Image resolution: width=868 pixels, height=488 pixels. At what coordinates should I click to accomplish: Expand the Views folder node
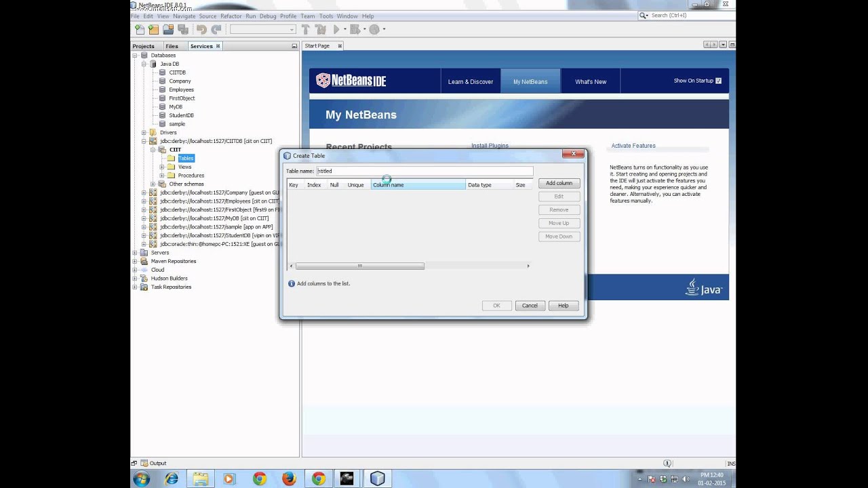coord(162,167)
